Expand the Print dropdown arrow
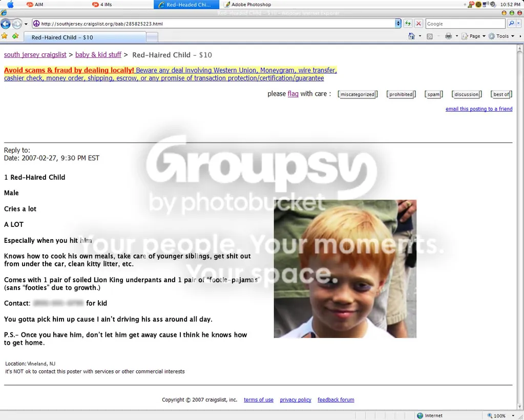The width and height of the screenshot is (524, 420). coord(457,36)
